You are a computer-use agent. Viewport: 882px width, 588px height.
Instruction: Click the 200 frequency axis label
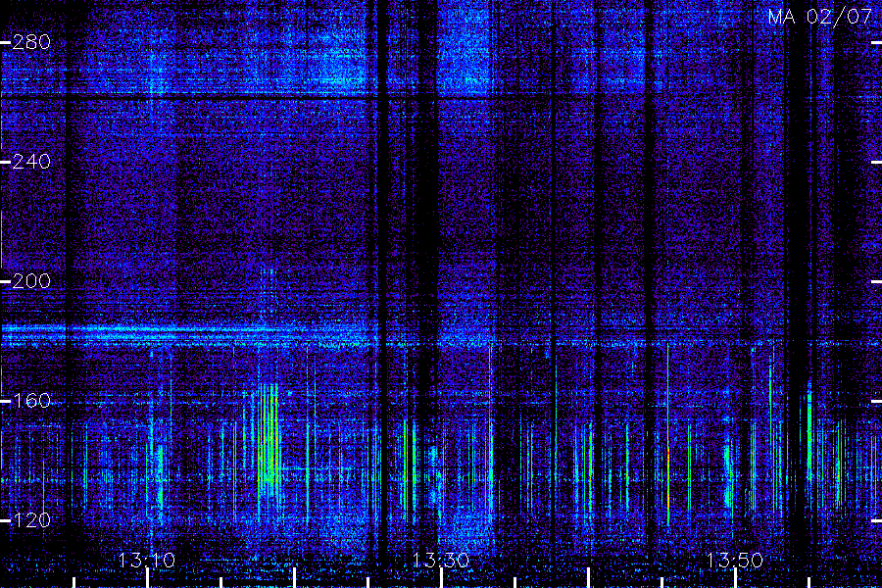tap(31, 281)
